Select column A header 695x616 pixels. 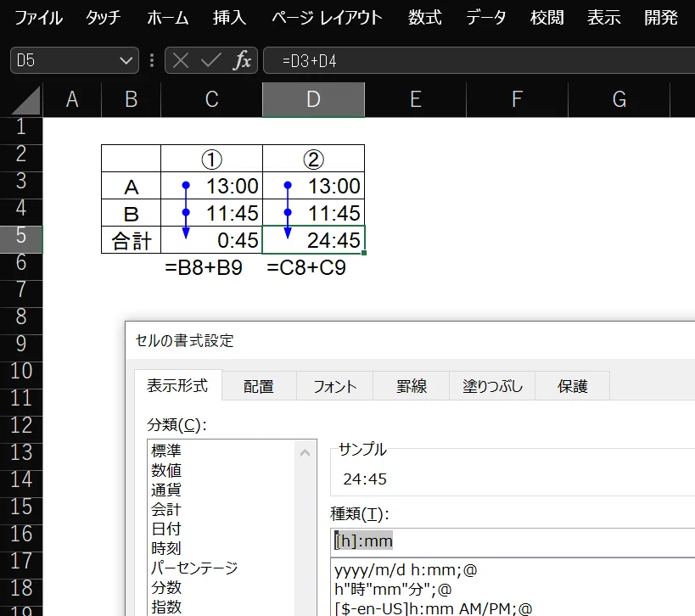pos(72,99)
